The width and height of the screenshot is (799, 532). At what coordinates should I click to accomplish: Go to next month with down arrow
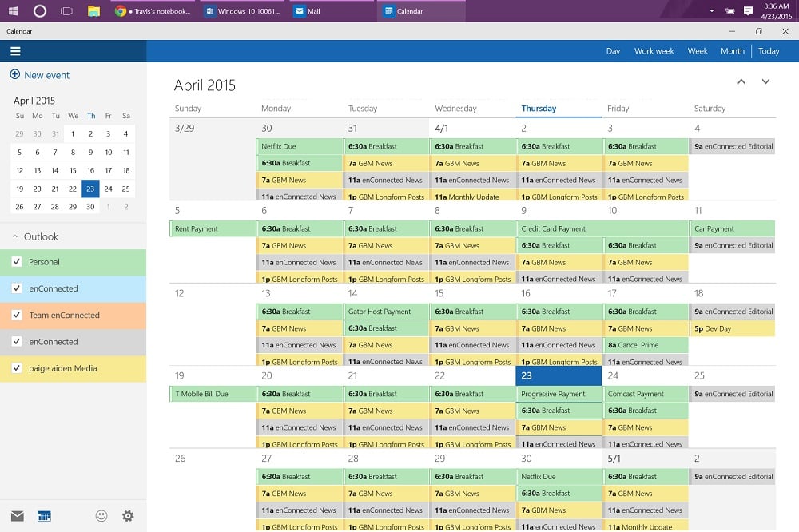765,81
